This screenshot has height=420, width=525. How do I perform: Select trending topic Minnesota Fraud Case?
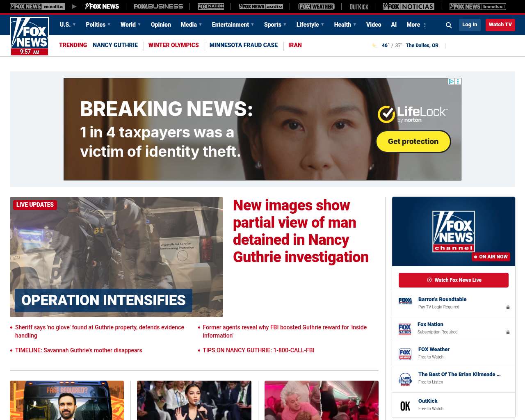click(x=244, y=45)
